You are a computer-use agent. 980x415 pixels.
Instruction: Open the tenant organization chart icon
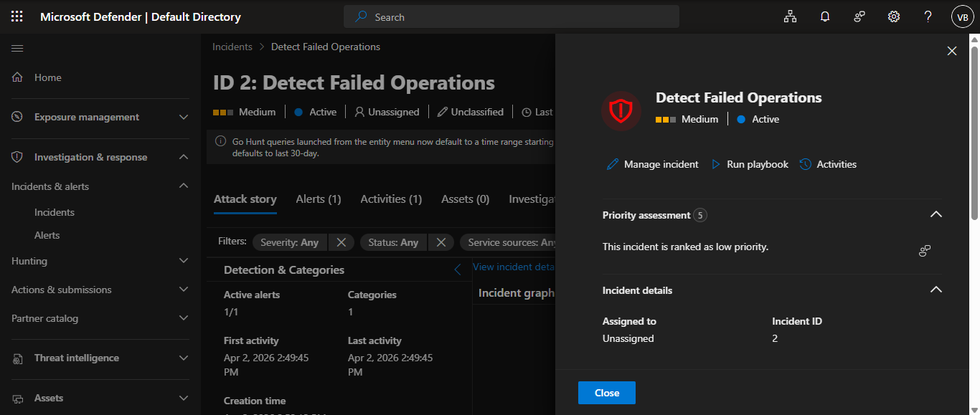pyautogui.click(x=791, y=16)
